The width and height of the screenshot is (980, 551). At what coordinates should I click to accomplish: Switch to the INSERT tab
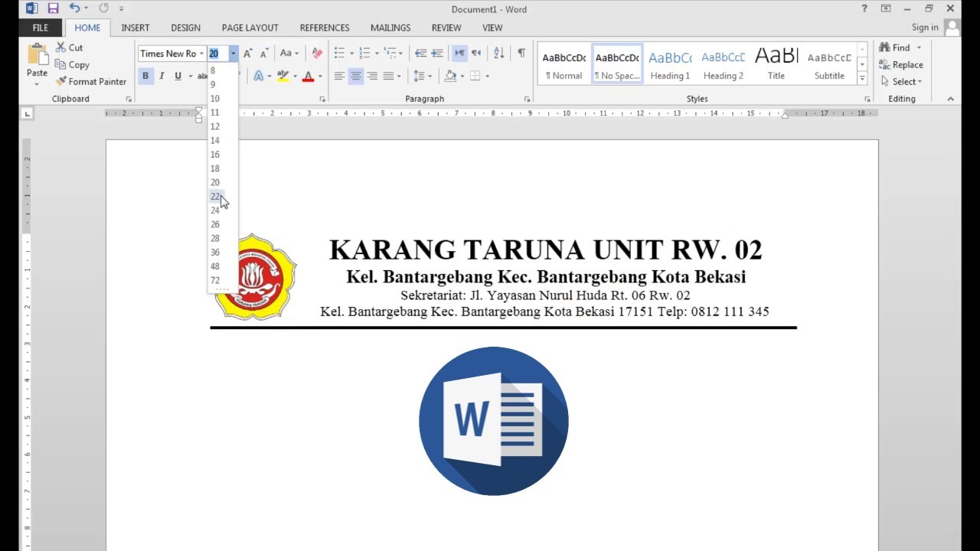136,28
